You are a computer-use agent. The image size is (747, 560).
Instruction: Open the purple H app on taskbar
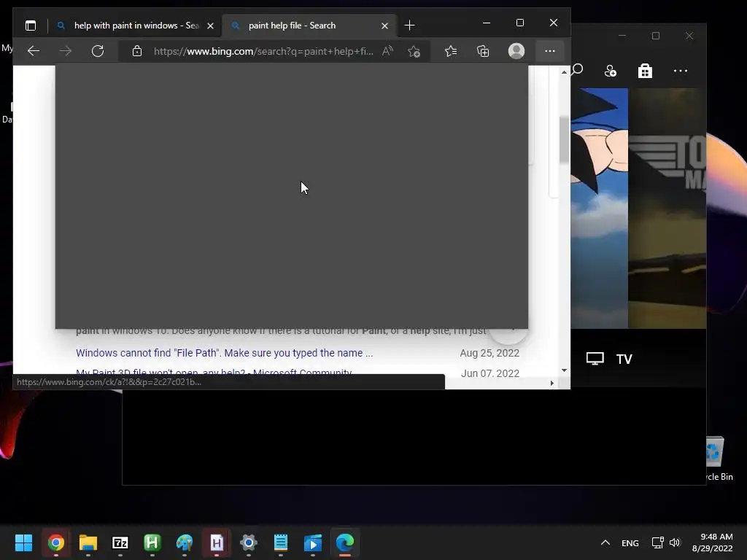tap(216, 542)
